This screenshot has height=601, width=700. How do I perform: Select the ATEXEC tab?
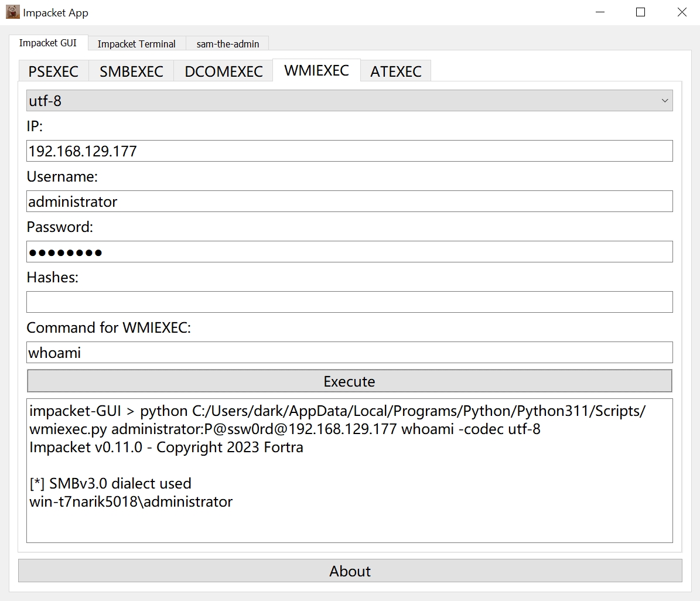(396, 71)
